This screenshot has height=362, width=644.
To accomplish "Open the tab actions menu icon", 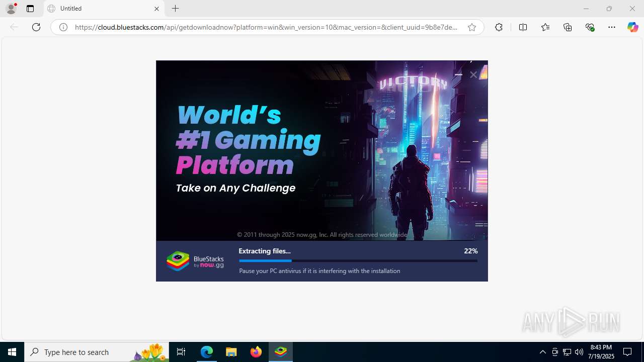I will (x=30, y=9).
